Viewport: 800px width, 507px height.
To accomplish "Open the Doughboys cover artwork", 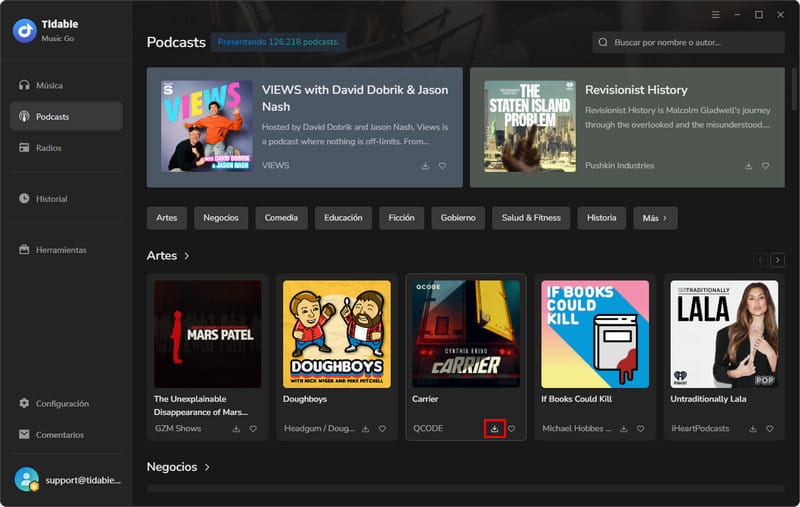I will pos(337,334).
